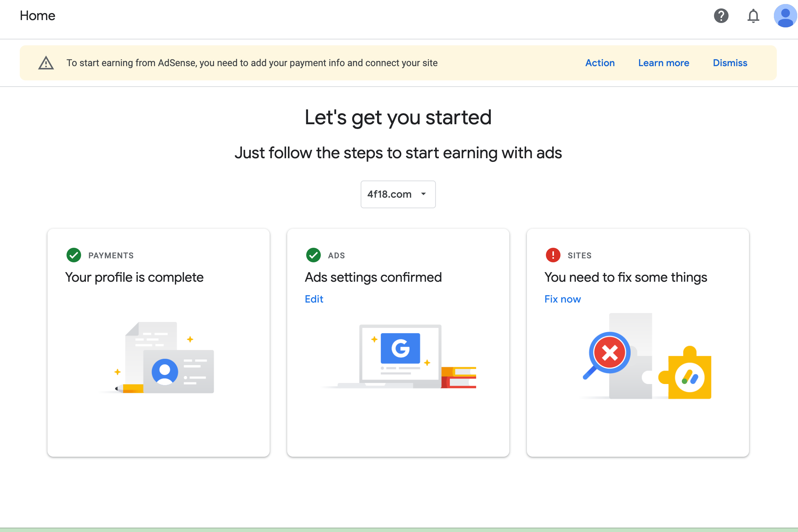
Task: Dismiss the payment info warning banner
Action: click(730, 63)
